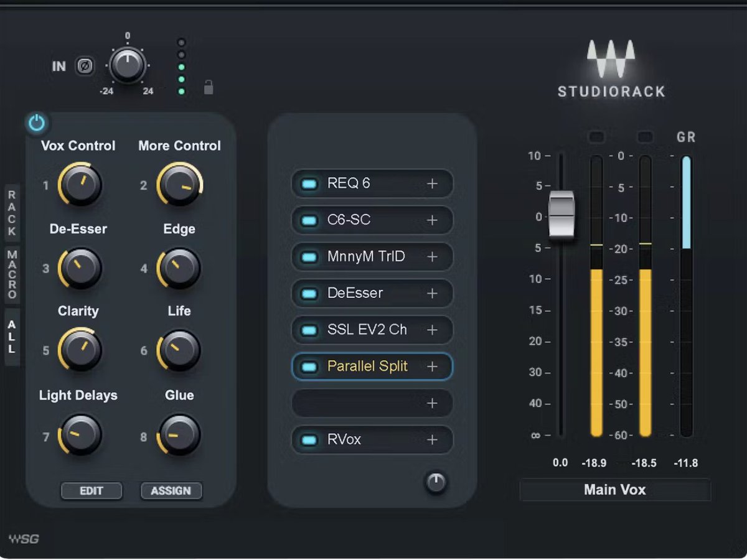Adjust the Life macro knob
Screen dimensions: 747x560
pyautogui.click(x=179, y=350)
